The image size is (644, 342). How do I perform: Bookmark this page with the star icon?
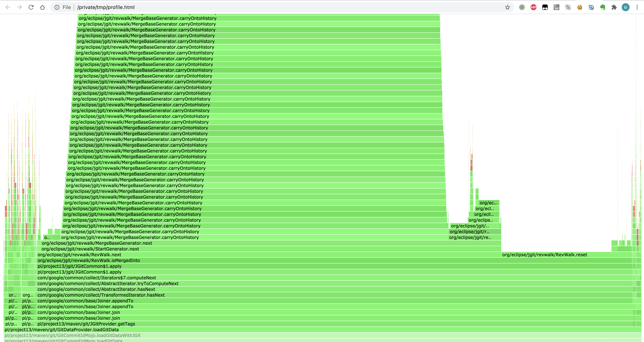(x=507, y=7)
